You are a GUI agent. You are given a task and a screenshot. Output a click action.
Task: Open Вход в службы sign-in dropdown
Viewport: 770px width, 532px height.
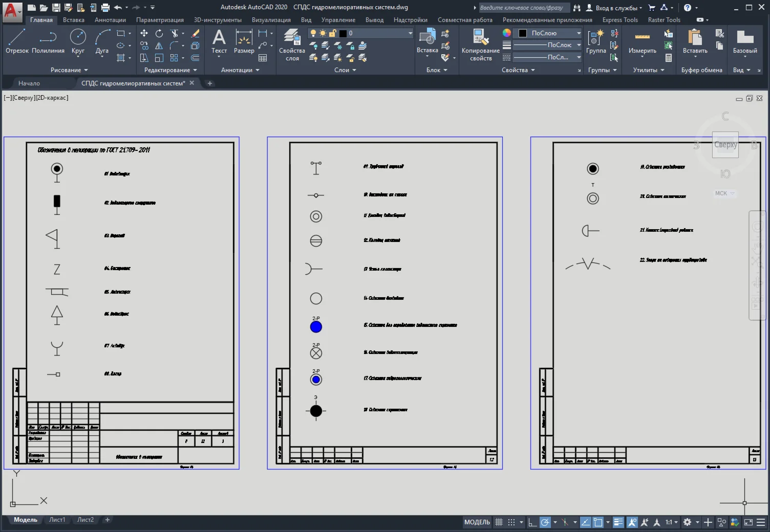(x=614, y=8)
